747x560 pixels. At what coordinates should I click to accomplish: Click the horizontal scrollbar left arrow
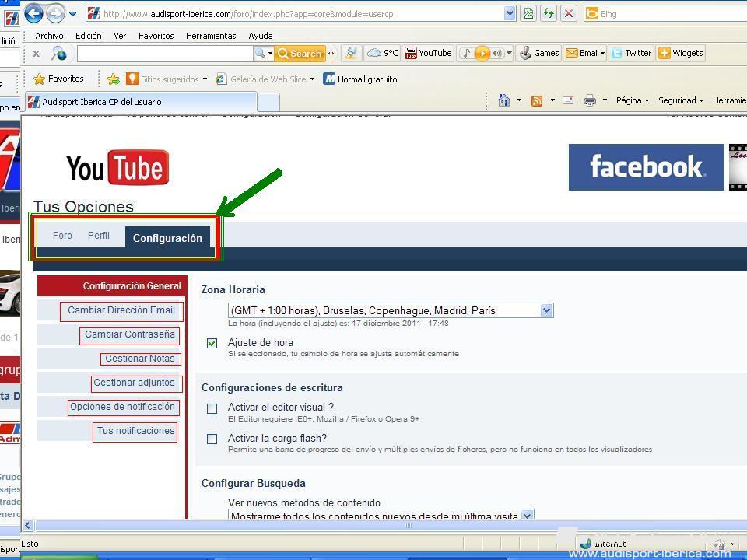coord(28,525)
